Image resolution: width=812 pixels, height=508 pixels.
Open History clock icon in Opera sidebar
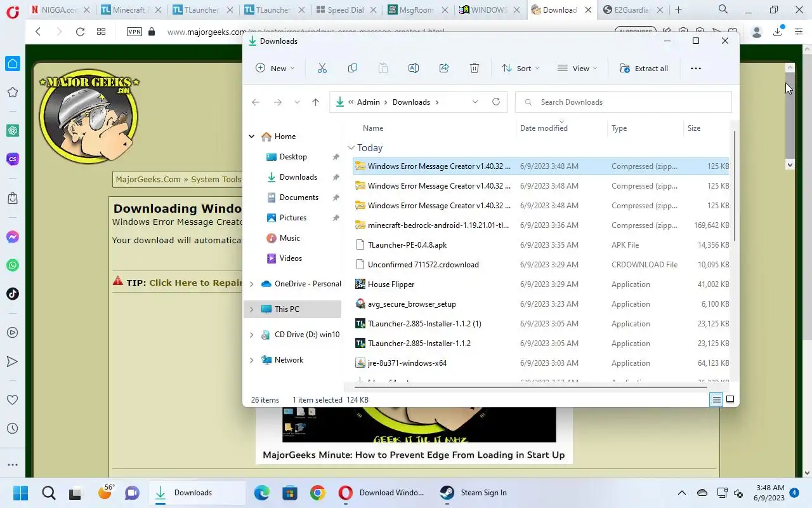coord(13,429)
